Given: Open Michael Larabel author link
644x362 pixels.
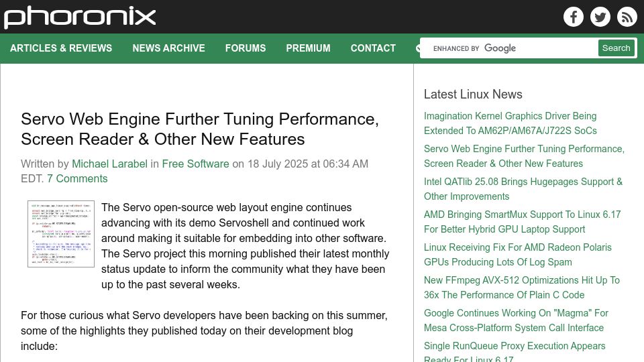Looking at the screenshot, I should click(x=109, y=164).
